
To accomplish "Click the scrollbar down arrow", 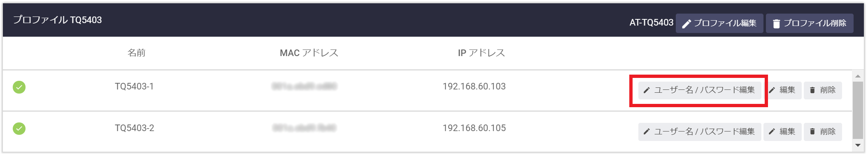I will point(858,145).
